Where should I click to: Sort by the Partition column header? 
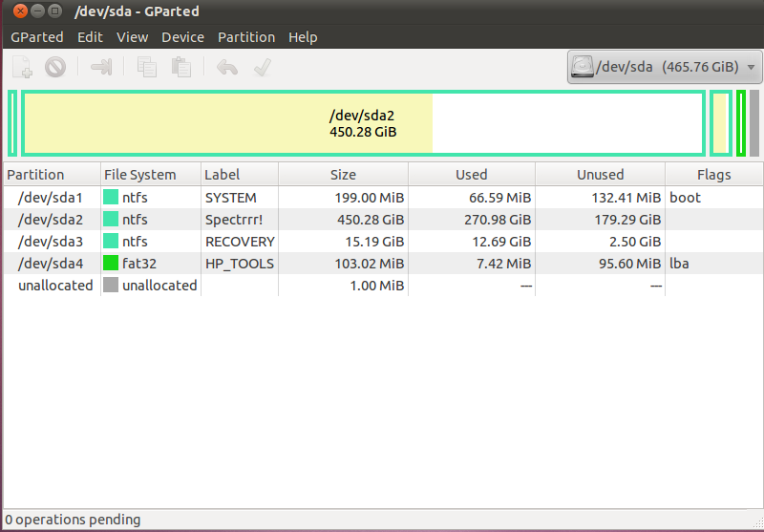(x=53, y=175)
